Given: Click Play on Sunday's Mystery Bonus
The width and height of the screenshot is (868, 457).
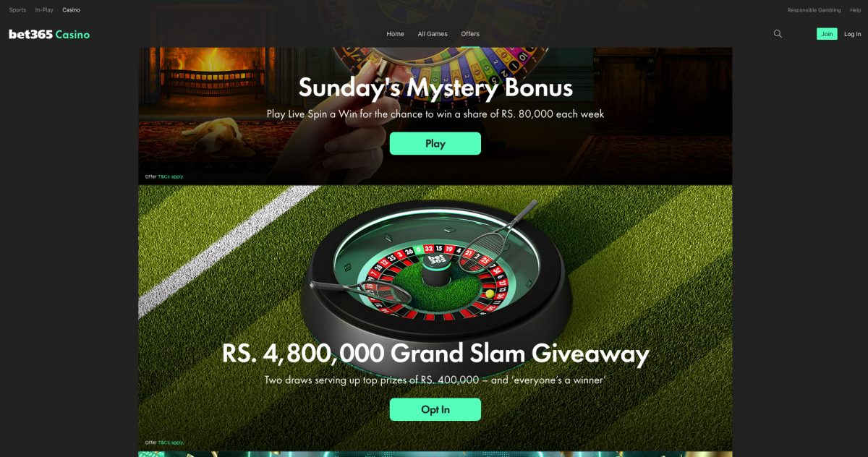Looking at the screenshot, I should coord(435,143).
